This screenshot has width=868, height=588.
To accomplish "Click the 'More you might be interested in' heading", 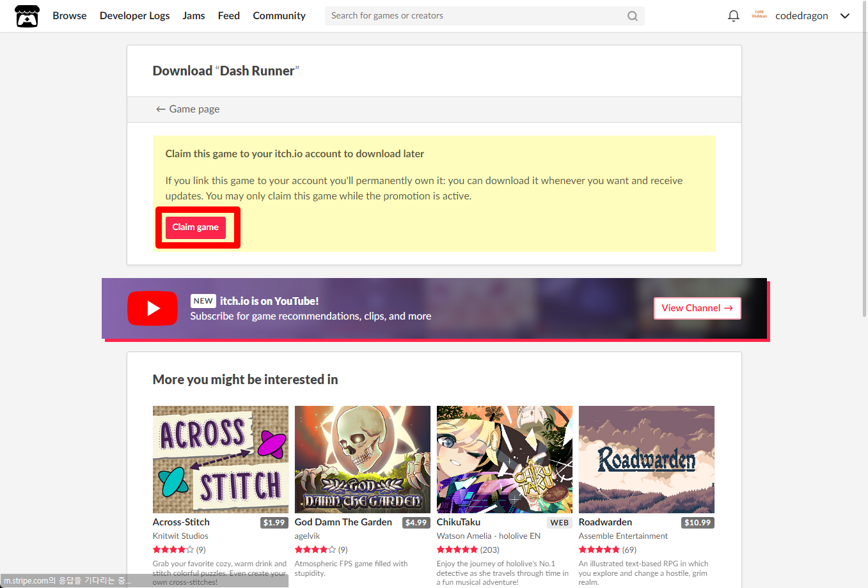I will click(245, 380).
